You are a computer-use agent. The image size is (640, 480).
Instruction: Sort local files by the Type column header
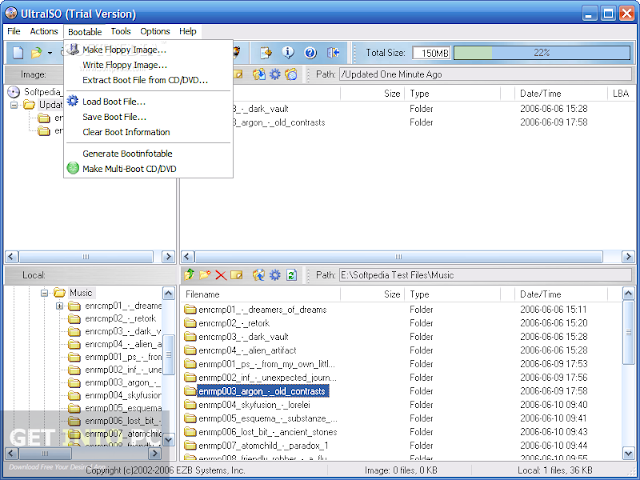coord(453,294)
